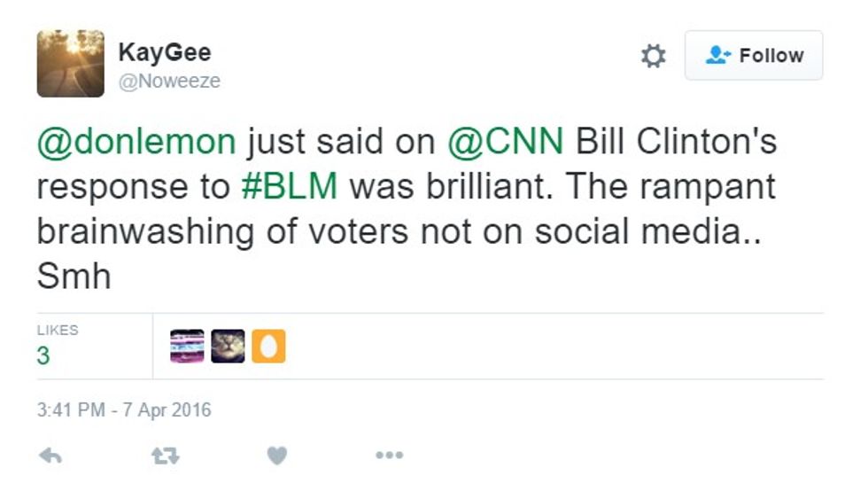868x499 pixels.
Task: View the first liker's striped avatar
Action: (187, 347)
